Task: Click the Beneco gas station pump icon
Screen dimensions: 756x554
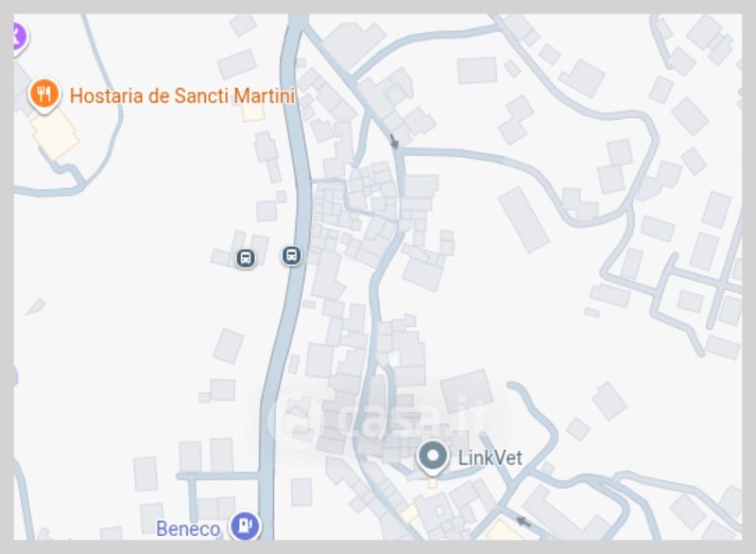Action: (245, 526)
